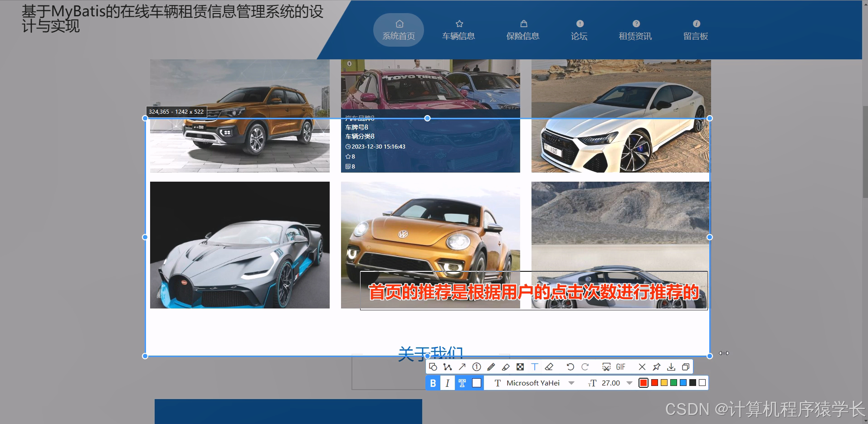Select the arrow annotation tool
Image resolution: width=868 pixels, height=424 pixels.
(x=462, y=367)
